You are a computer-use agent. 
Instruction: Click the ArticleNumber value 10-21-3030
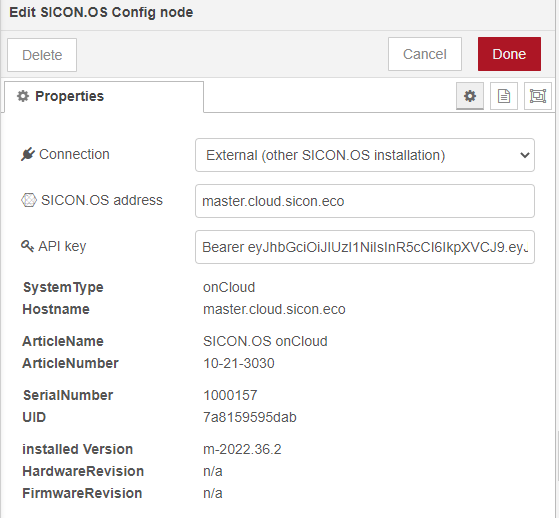239,363
